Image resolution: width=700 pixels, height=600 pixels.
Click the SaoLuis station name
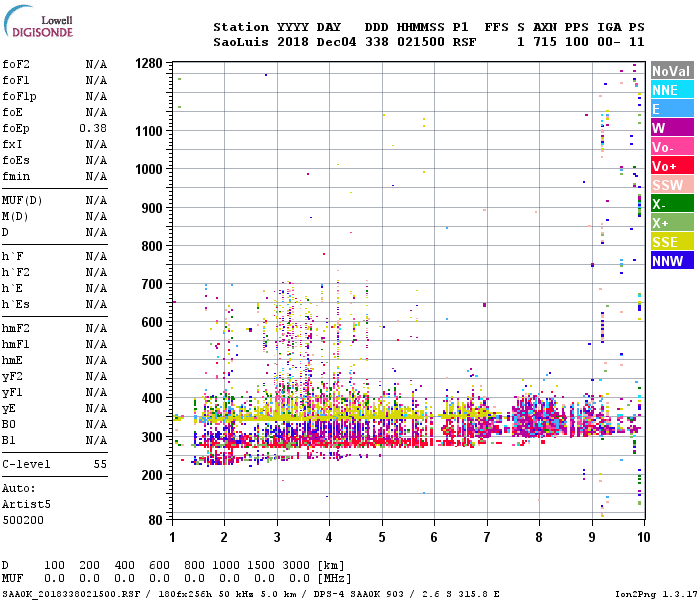[241, 42]
